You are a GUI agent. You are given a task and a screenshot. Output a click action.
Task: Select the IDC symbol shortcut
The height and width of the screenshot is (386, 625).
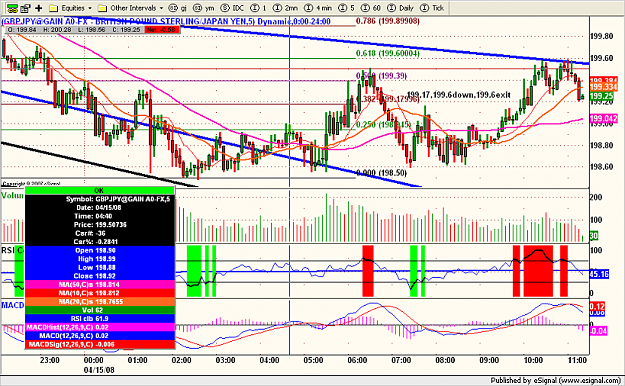pos(233,8)
